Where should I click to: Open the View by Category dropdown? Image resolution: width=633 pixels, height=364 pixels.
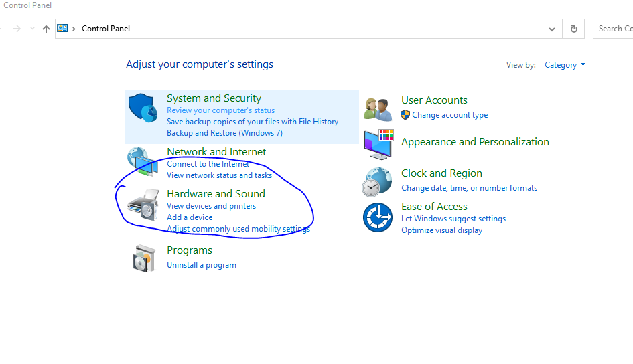[x=565, y=65]
